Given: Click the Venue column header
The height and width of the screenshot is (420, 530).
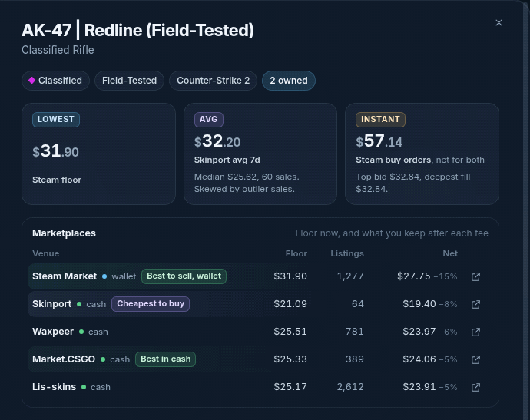Looking at the screenshot, I should (45, 253).
